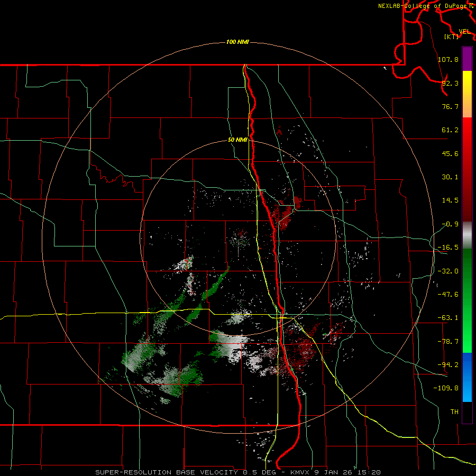Pick the purple segment of the velocity color bar
The width and height of the screenshot is (476, 476).
[467, 59]
